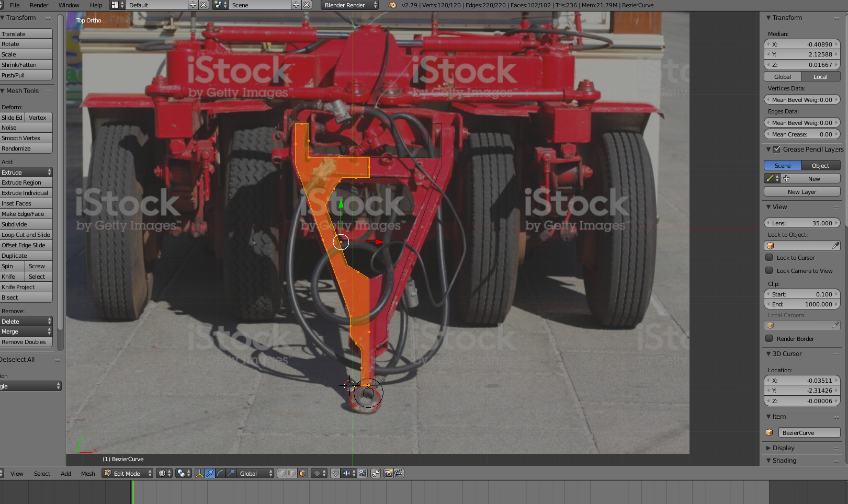This screenshot has width=848, height=504.
Task: Toggle Grease Pencil Layers checkbox
Action: tap(777, 149)
